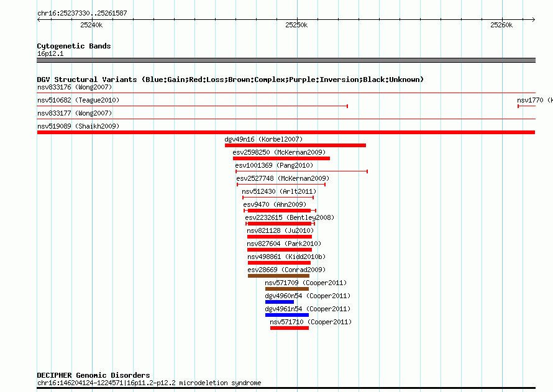
Task: Open esv2527748 (McKernan2009) label
Action: click(283, 178)
